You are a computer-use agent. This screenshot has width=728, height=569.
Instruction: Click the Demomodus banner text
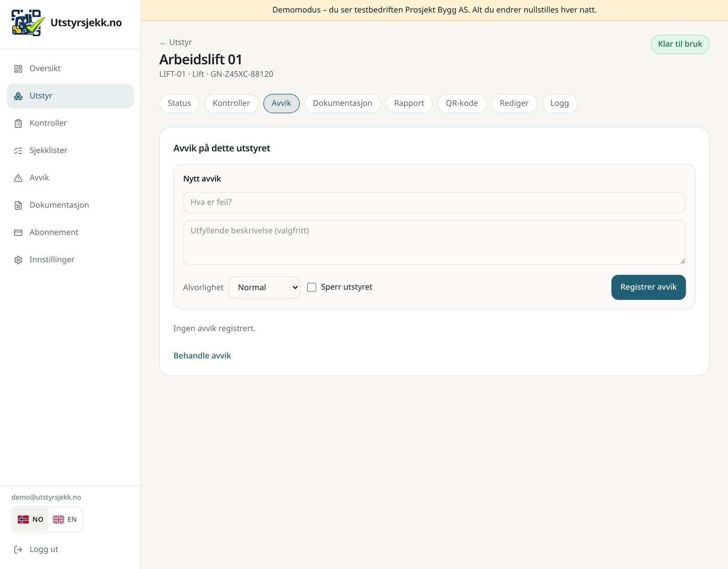click(x=434, y=10)
